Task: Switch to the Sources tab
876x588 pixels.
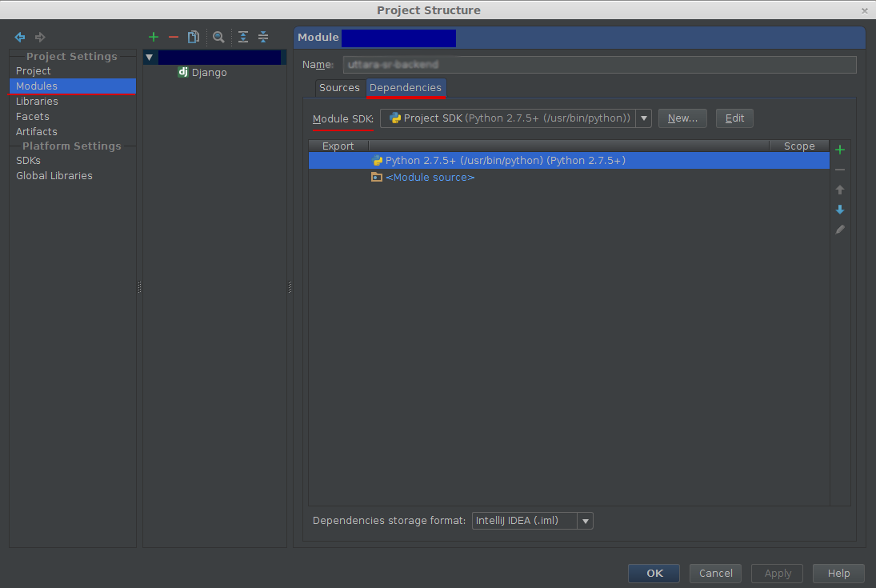Action: [x=339, y=88]
